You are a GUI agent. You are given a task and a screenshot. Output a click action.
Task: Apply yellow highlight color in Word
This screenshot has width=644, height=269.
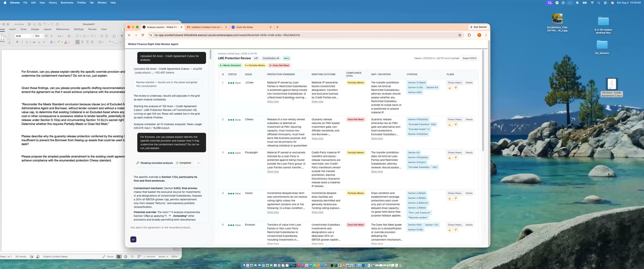click(59, 42)
